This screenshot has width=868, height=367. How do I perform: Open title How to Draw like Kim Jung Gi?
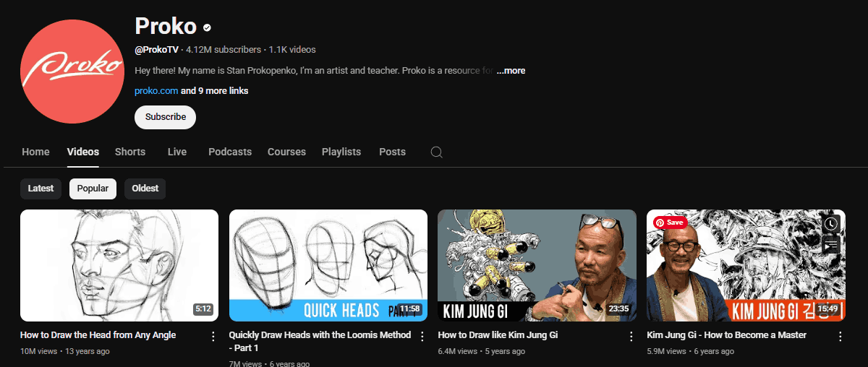(498, 335)
